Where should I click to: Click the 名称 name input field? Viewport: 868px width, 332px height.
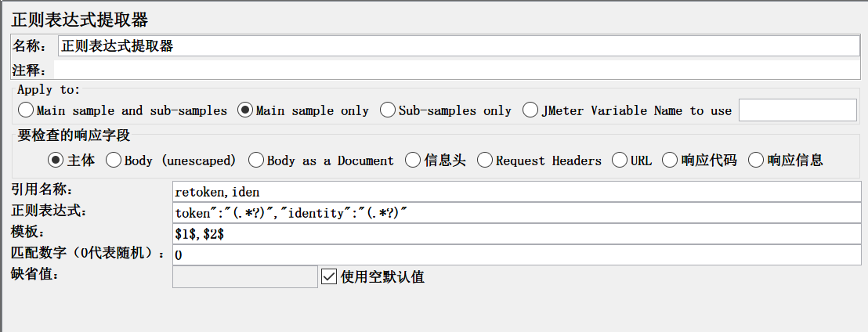(x=458, y=46)
